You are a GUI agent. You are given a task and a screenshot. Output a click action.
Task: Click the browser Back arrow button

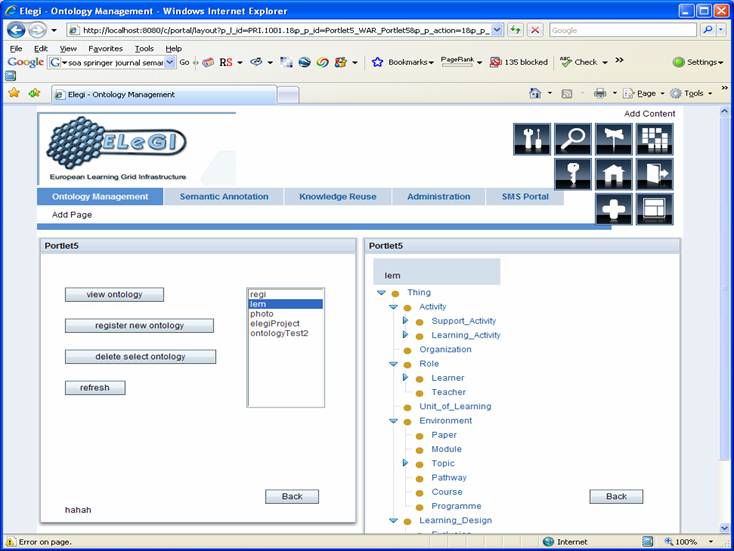click(x=15, y=30)
